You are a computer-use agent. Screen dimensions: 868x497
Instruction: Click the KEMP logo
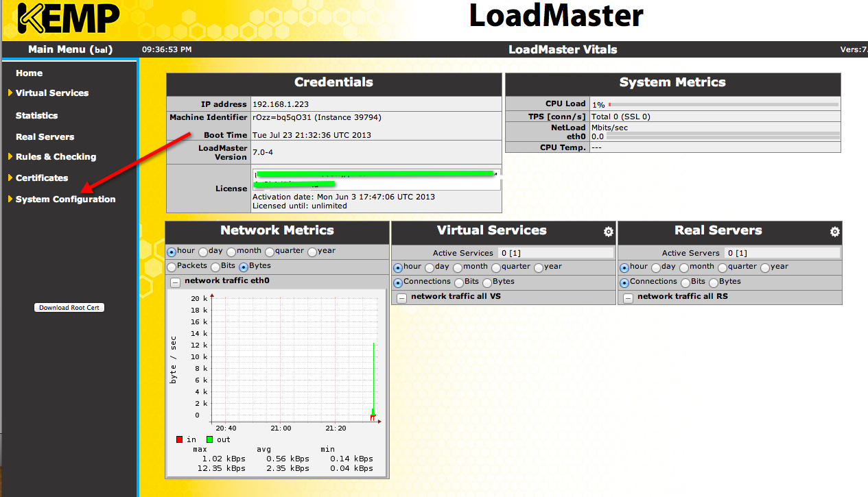69,19
